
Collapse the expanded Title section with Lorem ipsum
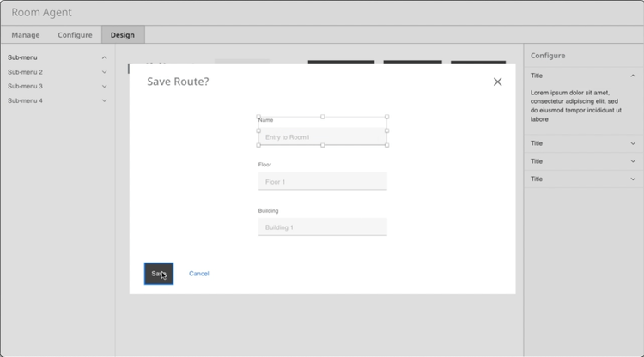pyautogui.click(x=633, y=76)
